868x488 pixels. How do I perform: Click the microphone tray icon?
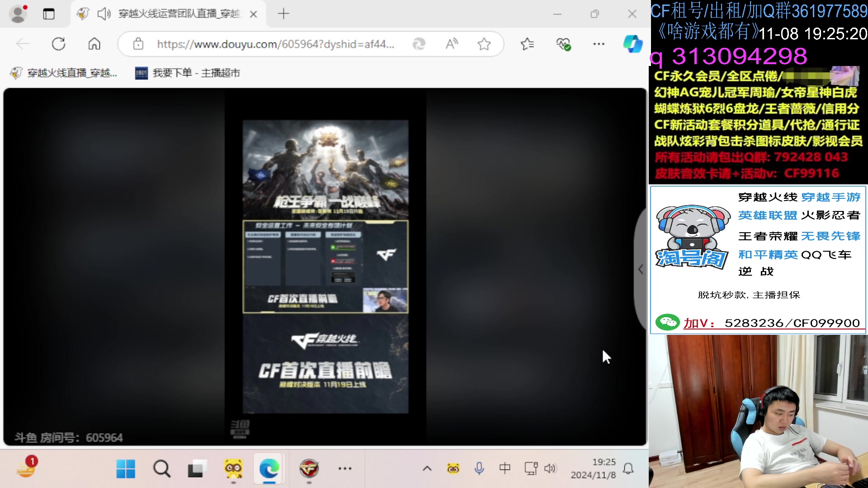[479, 469]
